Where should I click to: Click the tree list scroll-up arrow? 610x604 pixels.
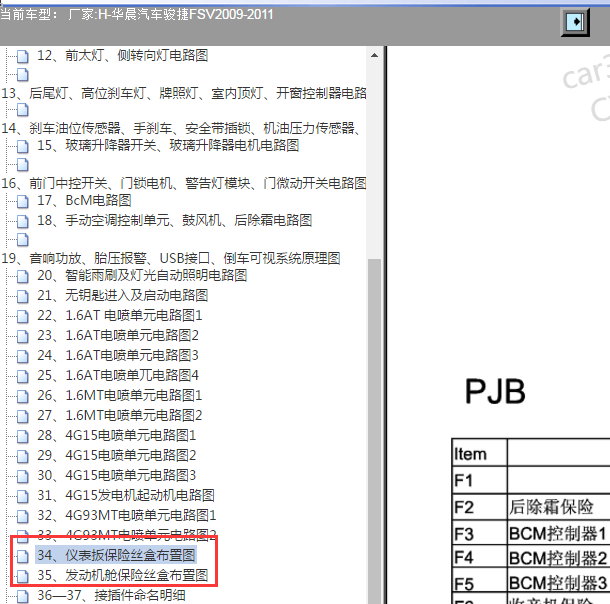pos(374,55)
